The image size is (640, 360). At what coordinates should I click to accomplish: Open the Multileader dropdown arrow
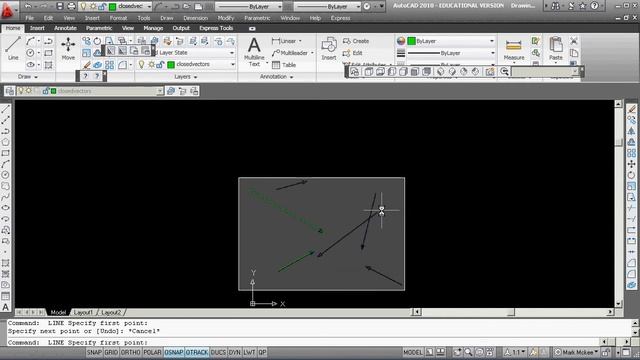pos(312,53)
